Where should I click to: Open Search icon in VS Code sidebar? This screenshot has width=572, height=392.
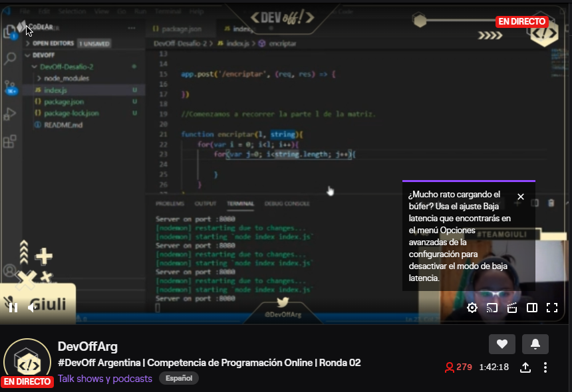point(10,58)
